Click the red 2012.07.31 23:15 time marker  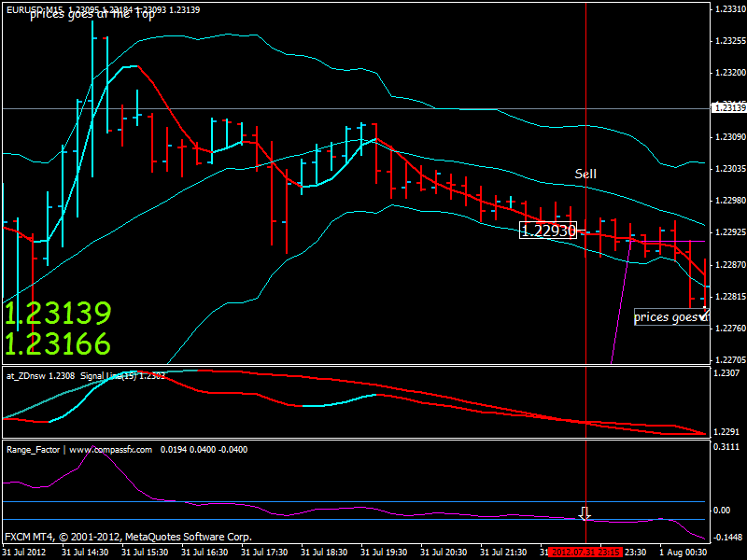pyautogui.click(x=585, y=553)
